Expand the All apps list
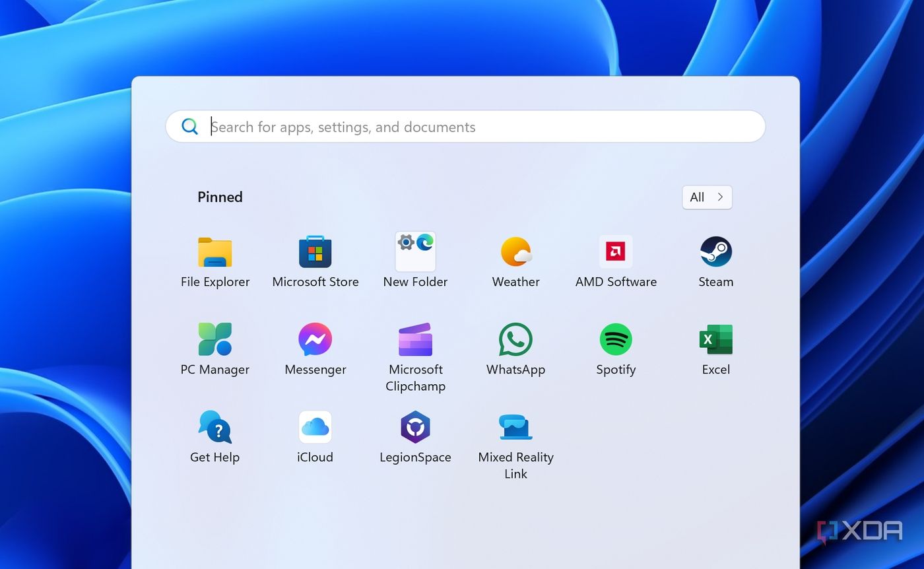Viewport: 924px width, 569px height. click(x=707, y=197)
